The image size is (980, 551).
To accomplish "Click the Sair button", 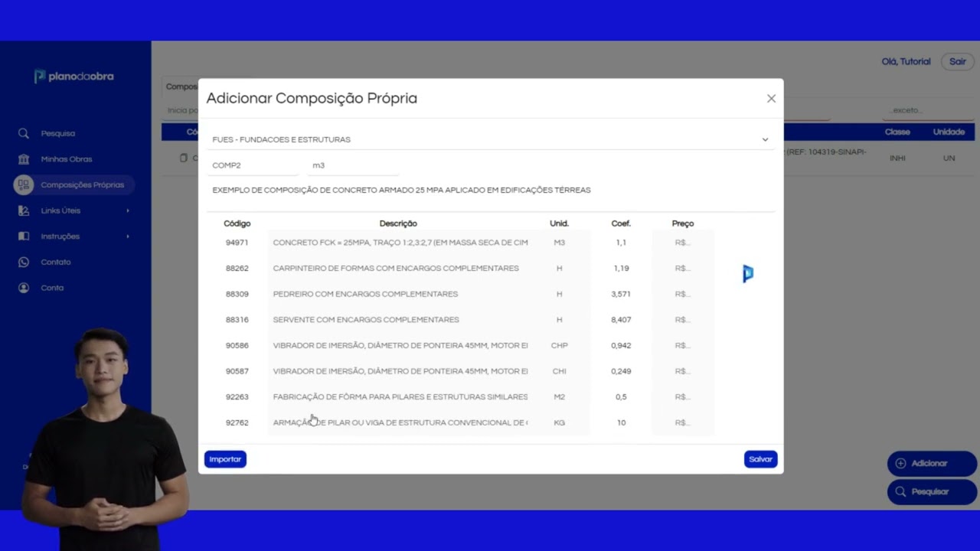I will coord(958,61).
